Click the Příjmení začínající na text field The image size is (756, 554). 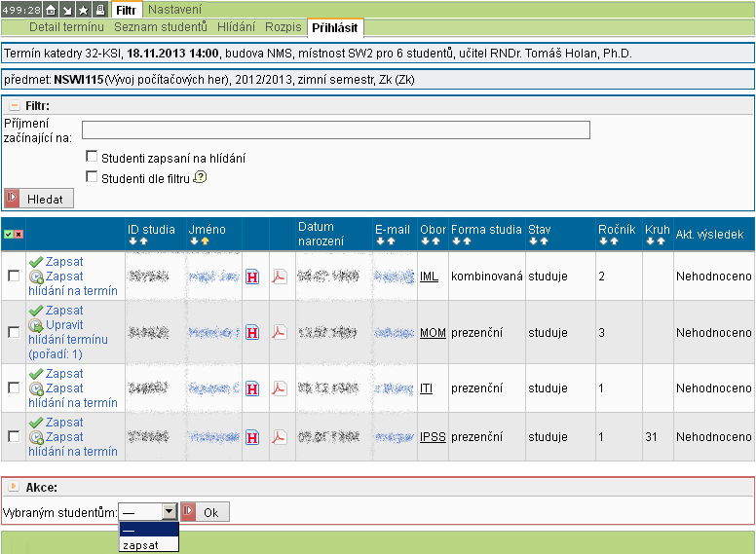coord(336,130)
